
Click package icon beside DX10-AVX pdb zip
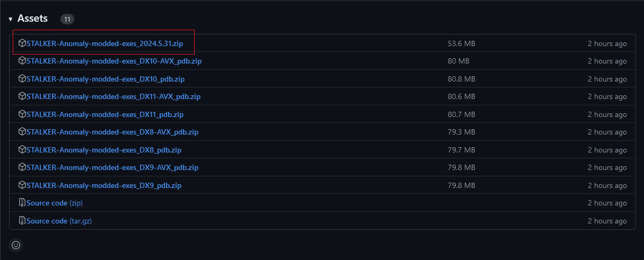[22, 61]
